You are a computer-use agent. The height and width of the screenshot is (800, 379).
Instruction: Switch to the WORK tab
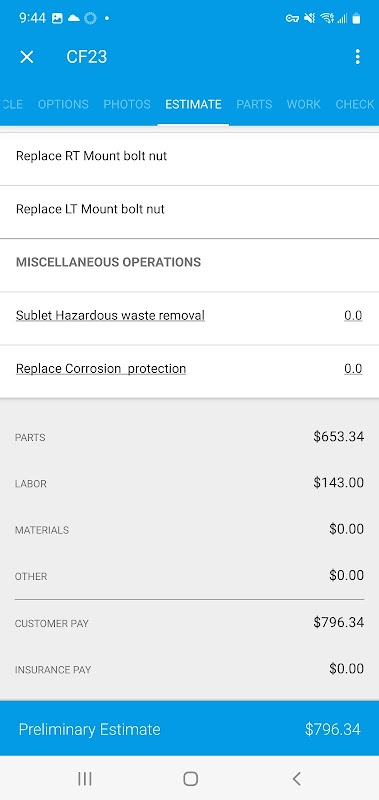(304, 104)
